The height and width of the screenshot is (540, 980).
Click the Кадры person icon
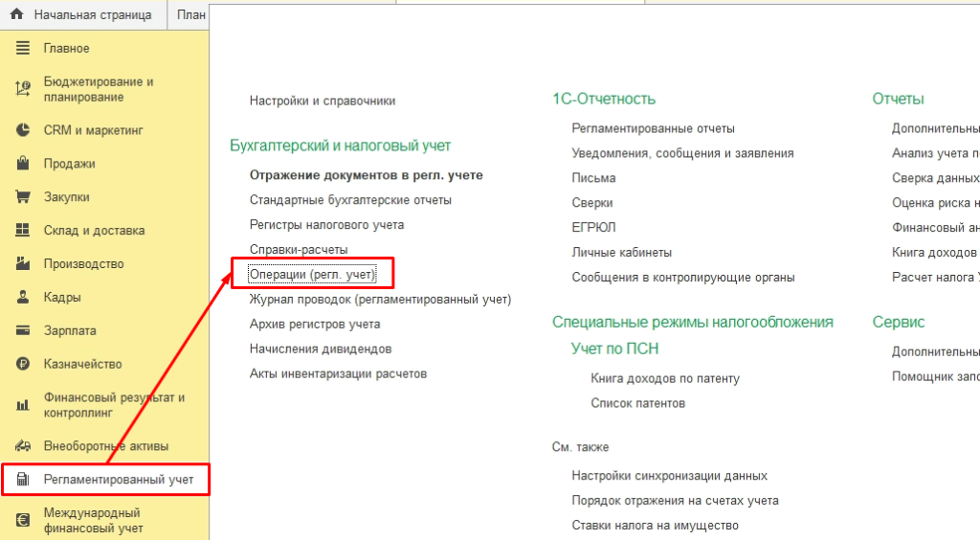23,297
